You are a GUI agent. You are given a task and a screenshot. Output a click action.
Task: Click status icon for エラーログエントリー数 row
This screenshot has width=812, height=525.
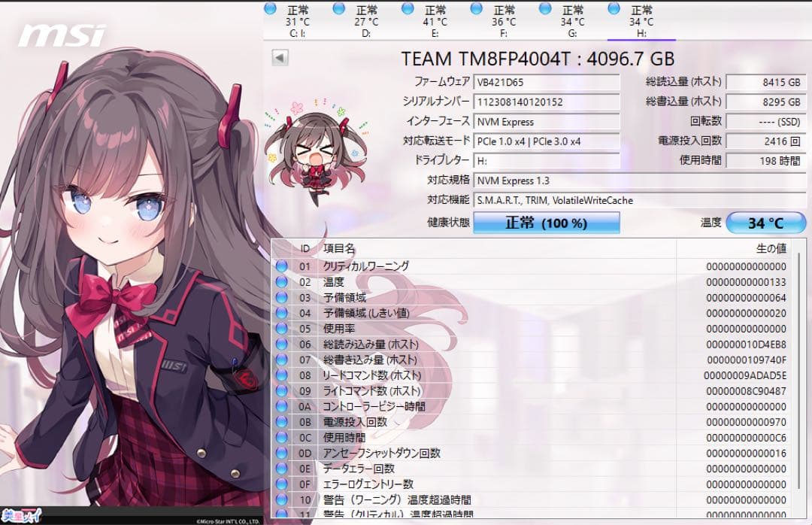282,484
